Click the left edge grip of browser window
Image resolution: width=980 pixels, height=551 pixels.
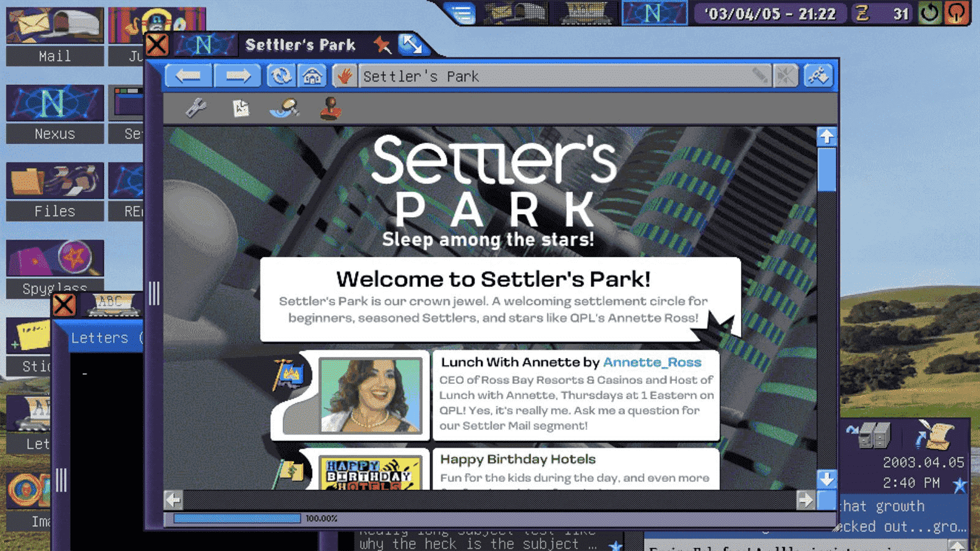[154, 293]
